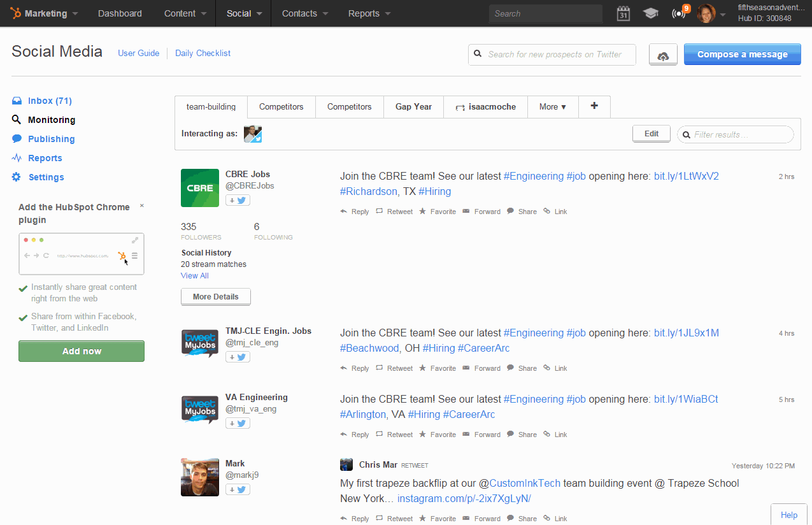Click the cloud upload icon button
Image resolution: width=812 pixels, height=525 pixels.
[x=663, y=55]
